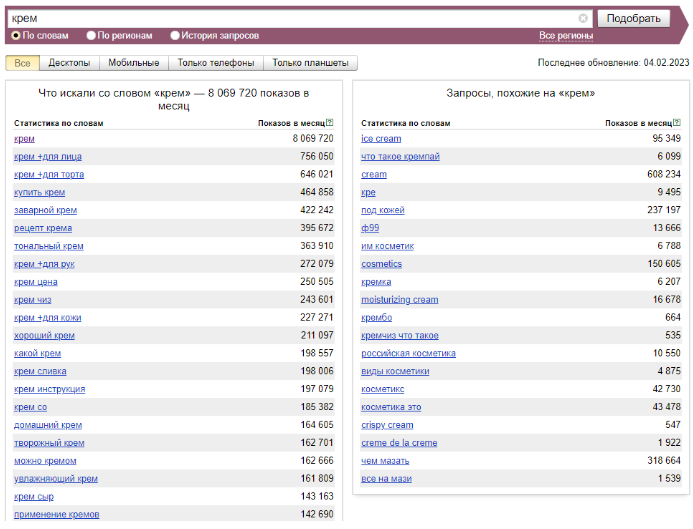Open the 'крембо' link
This screenshot has height=529, width=693.
(x=377, y=318)
